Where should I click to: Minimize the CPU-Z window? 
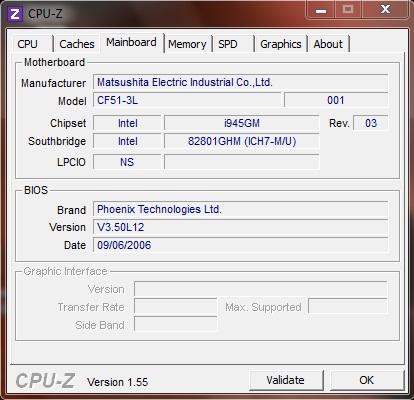pos(321,10)
